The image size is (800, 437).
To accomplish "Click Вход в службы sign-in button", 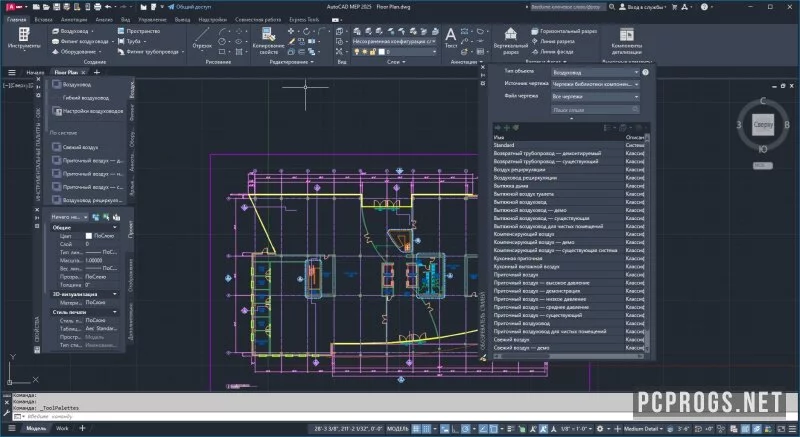I will [x=645, y=7].
